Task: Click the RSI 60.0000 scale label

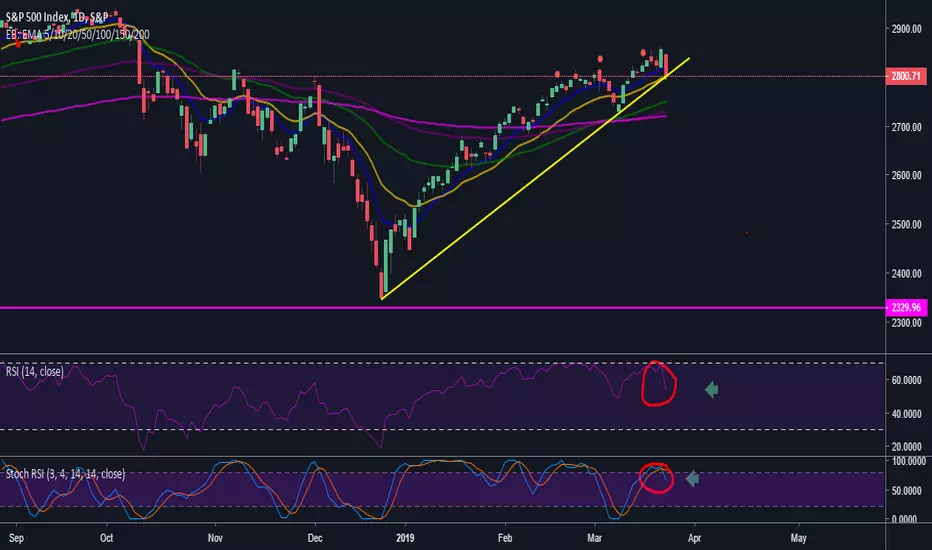Action: tap(906, 380)
